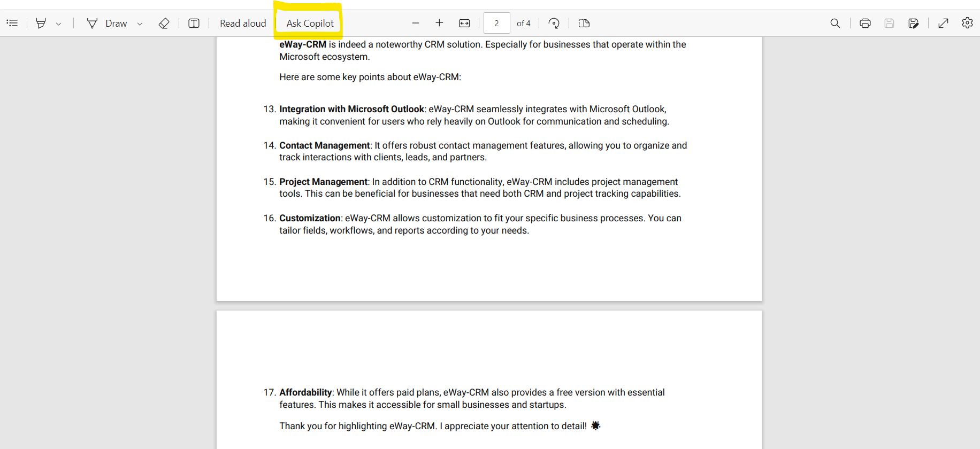The height and width of the screenshot is (449, 980).
Task: Add text box tool
Action: [x=194, y=23]
